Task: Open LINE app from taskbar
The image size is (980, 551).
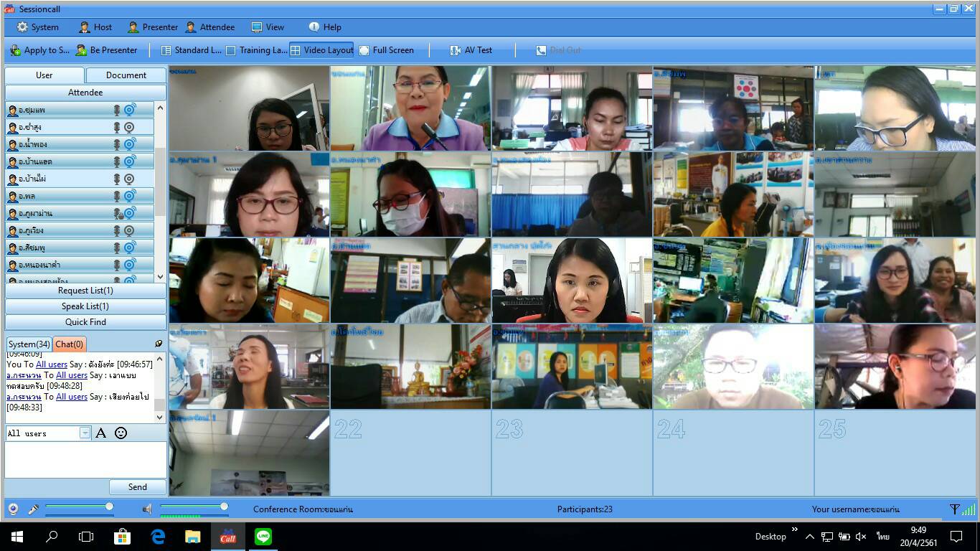Action: coord(263,537)
